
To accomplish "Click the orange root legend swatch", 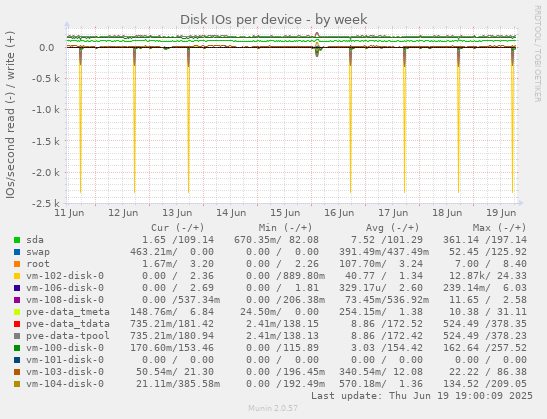I will pyautogui.click(x=17, y=264).
